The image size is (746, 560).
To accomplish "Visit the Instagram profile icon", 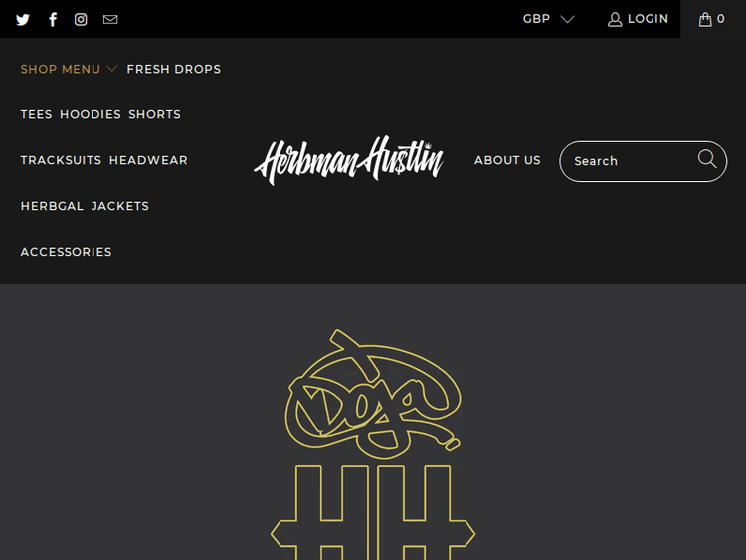I will [81, 20].
